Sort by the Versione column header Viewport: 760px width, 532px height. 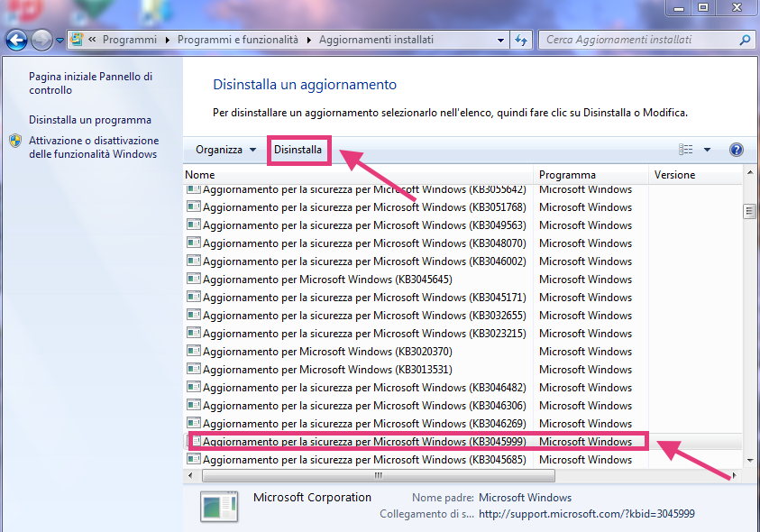click(695, 175)
